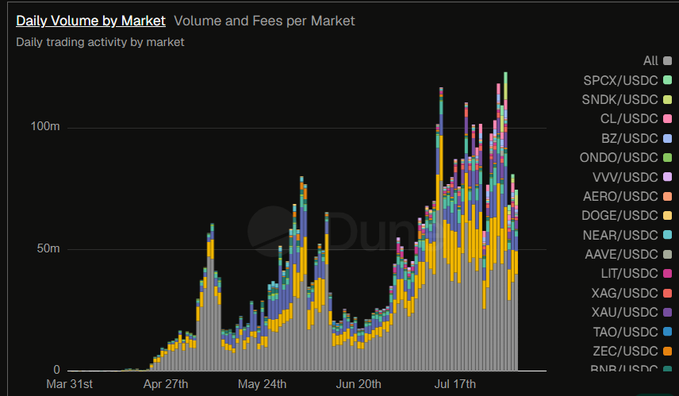Click the AAVE/USDC gray color swatch
This screenshot has height=396, width=679.
(x=667, y=254)
